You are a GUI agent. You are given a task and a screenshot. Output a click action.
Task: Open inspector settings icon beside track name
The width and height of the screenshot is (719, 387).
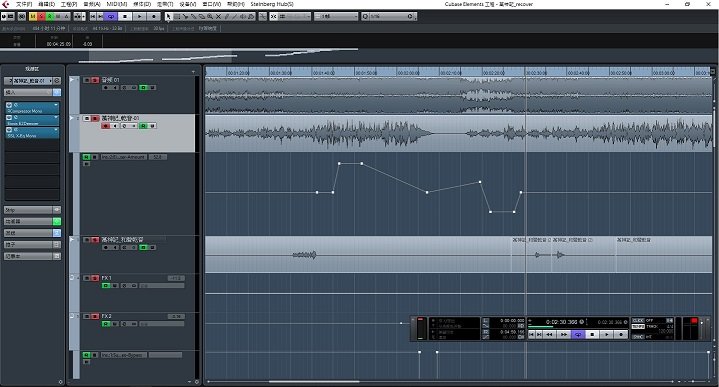coord(57,81)
